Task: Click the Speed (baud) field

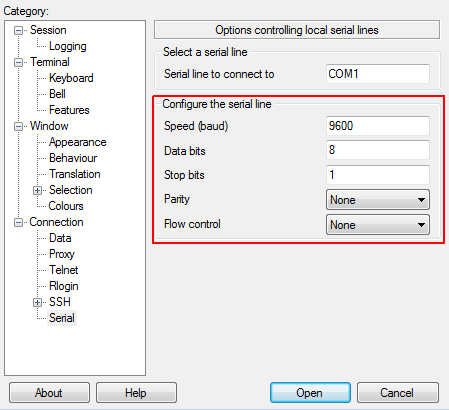Action: pos(378,126)
